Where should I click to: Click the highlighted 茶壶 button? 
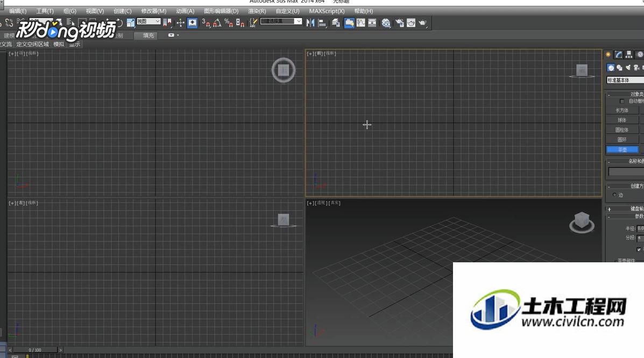pyautogui.click(x=622, y=149)
